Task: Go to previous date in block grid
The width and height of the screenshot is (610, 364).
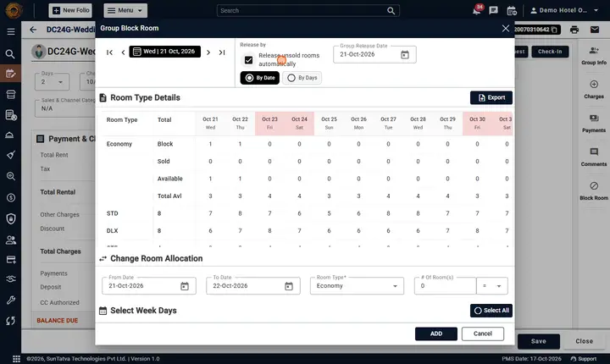Action: coord(123,52)
